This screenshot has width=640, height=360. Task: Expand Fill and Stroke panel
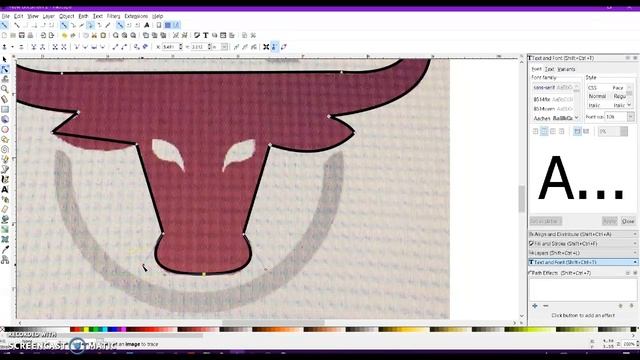tap(582, 244)
